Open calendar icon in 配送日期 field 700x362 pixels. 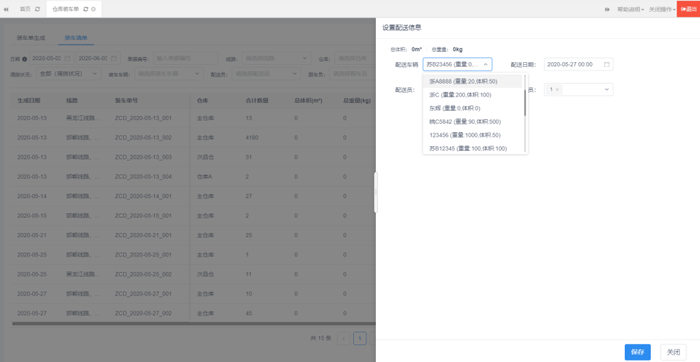(607, 64)
